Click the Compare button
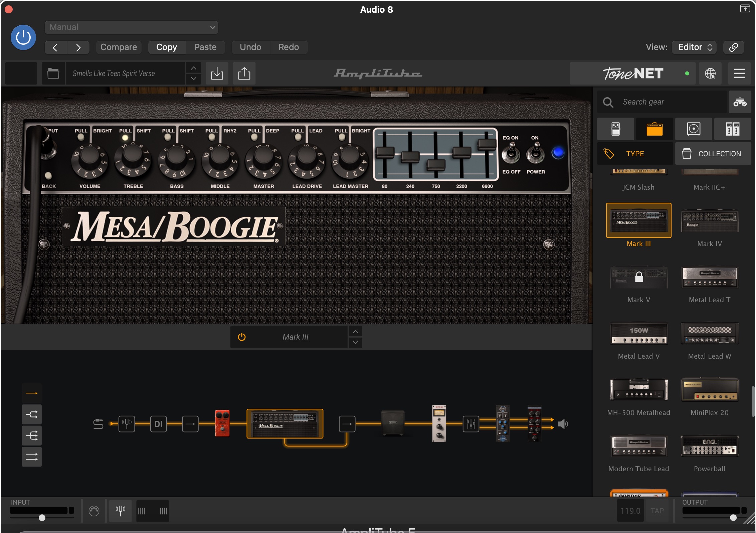This screenshot has height=533, width=756. 119,47
